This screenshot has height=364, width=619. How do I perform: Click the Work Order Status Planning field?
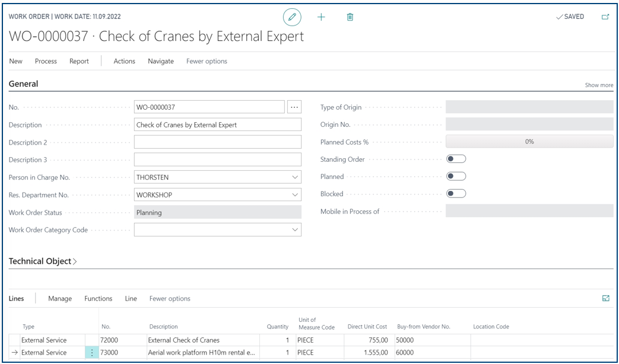tap(218, 212)
